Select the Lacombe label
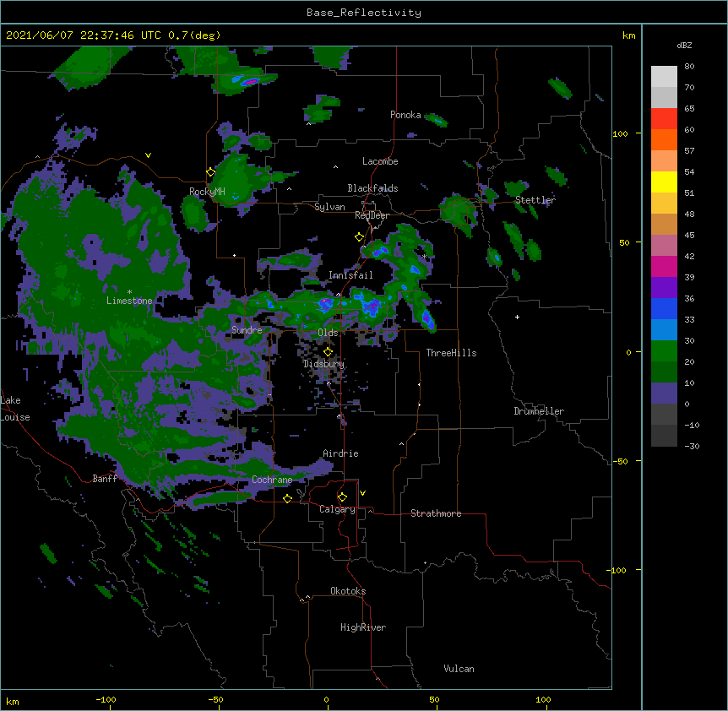Viewport: 728px width, 711px height. [x=380, y=161]
